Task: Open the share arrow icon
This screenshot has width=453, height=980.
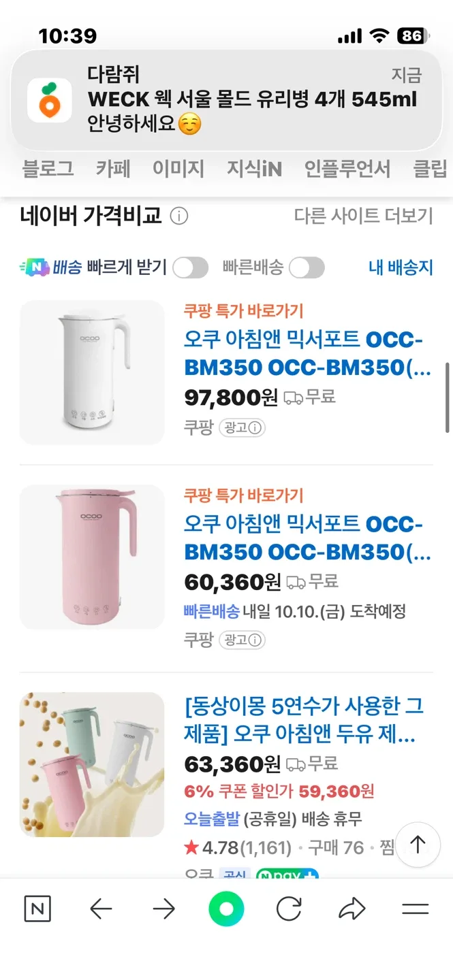Action: click(352, 909)
